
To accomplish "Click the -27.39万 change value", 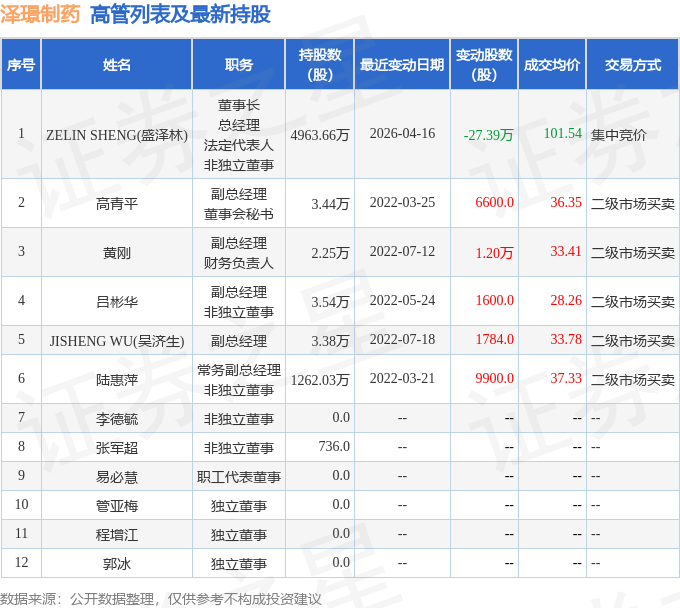I will click(488, 135).
